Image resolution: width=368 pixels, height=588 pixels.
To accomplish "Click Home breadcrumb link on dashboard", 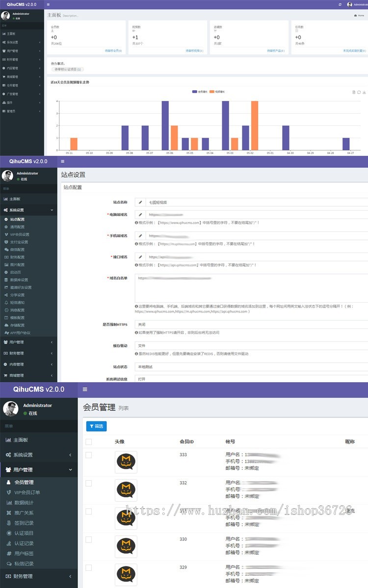I will (359, 16).
